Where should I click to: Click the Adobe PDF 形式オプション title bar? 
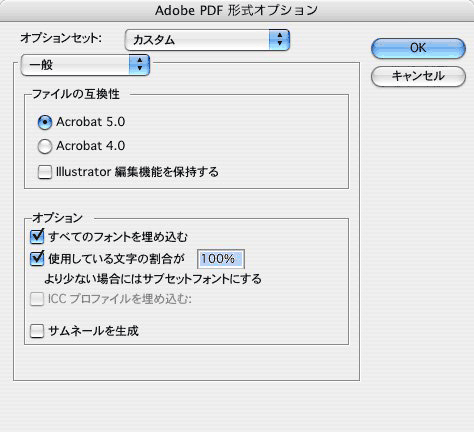237,10
